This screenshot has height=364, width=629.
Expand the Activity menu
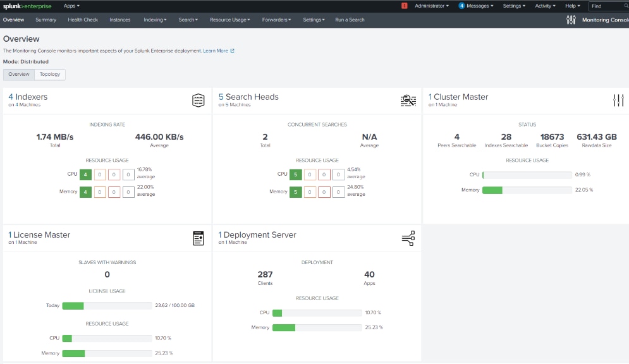545,6
